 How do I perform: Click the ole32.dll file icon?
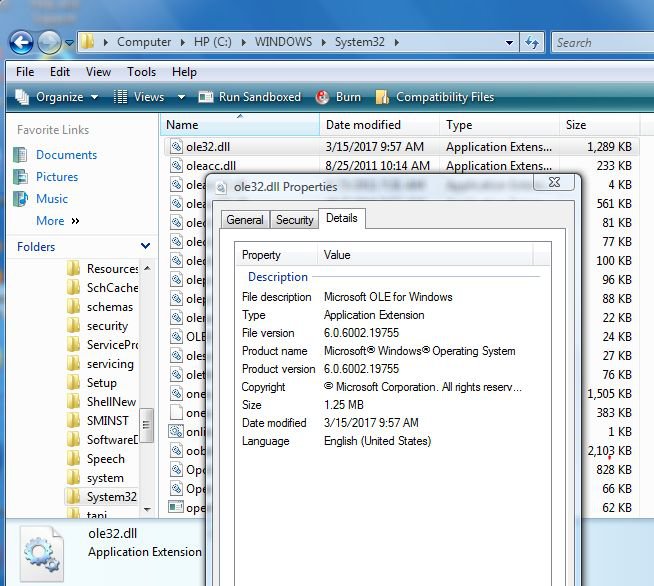(x=176, y=146)
